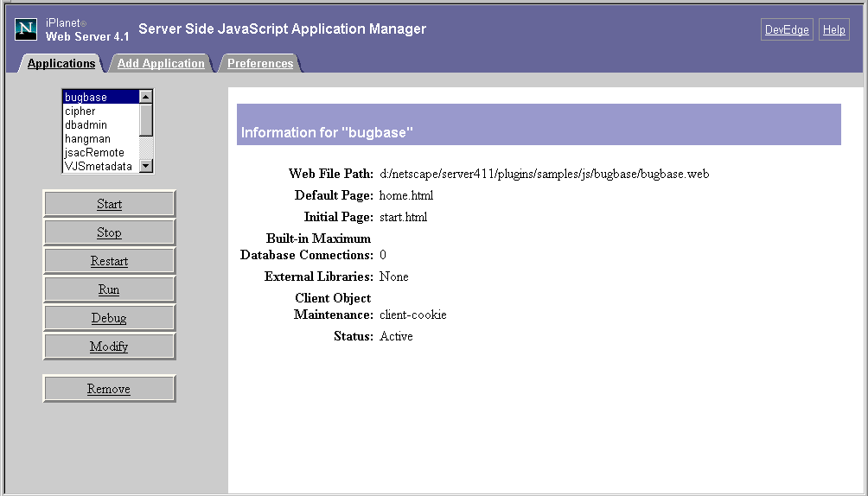Image resolution: width=868 pixels, height=496 pixels.
Task: Click the Active status value
Action: click(x=396, y=337)
